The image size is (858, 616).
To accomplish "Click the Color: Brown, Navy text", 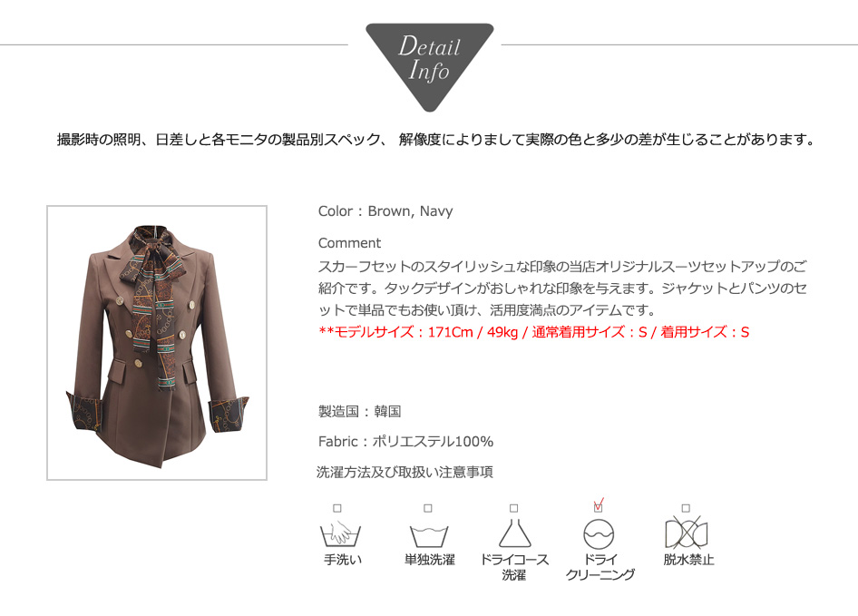I will [x=385, y=211].
